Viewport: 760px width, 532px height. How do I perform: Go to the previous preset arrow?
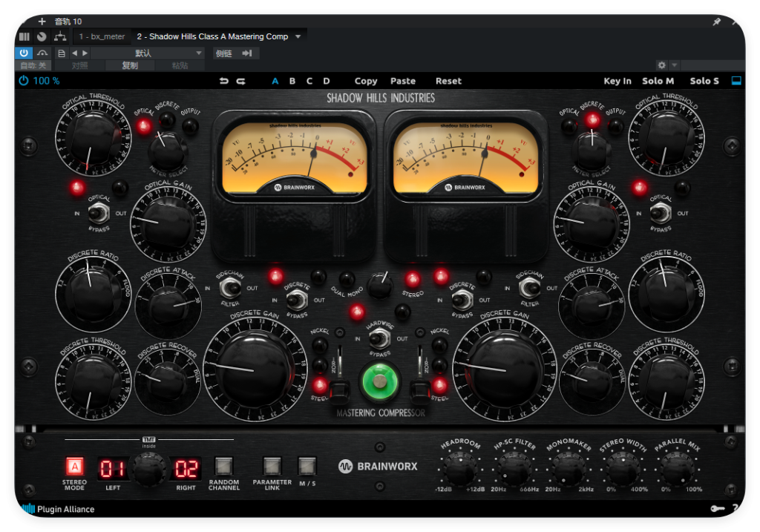click(x=74, y=53)
